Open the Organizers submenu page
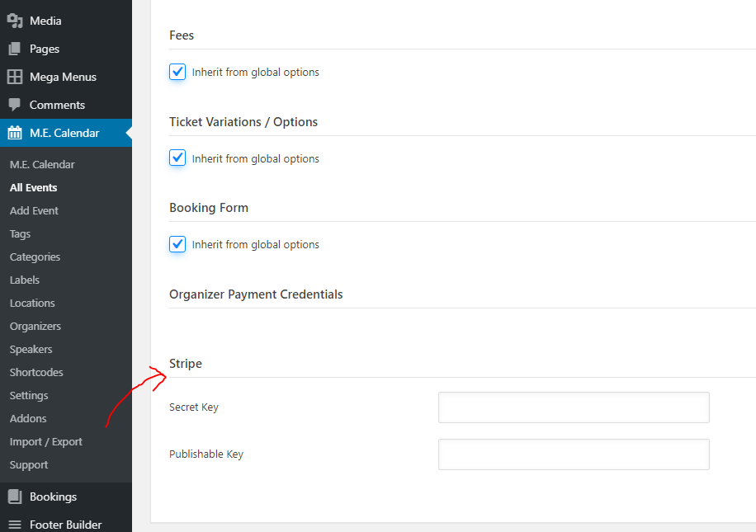 [x=35, y=327]
